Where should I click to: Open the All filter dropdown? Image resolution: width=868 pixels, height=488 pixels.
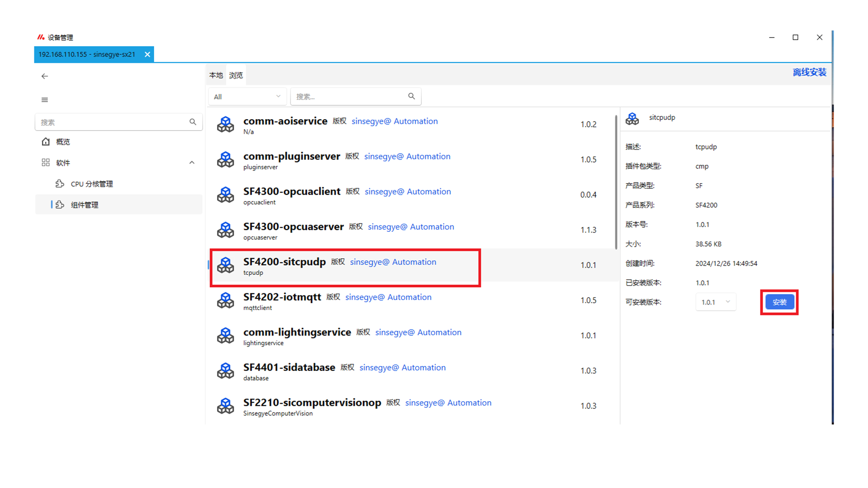(247, 97)
